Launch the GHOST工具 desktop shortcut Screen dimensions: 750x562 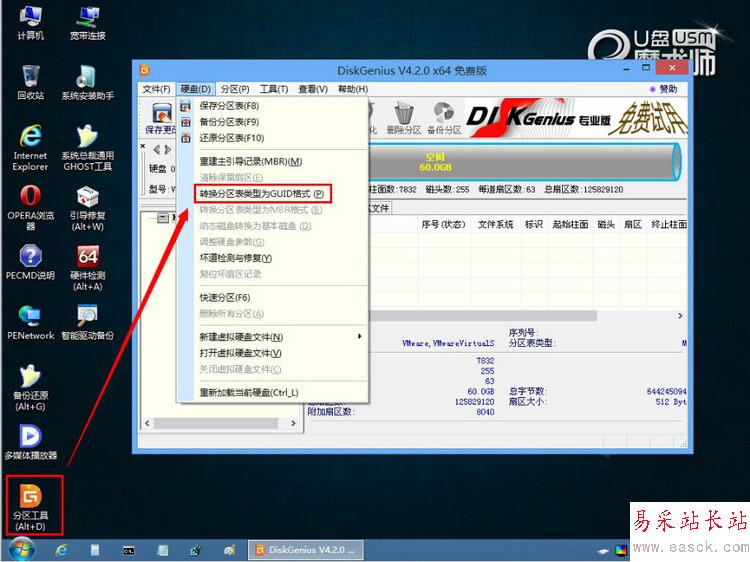tap(88, 147)
